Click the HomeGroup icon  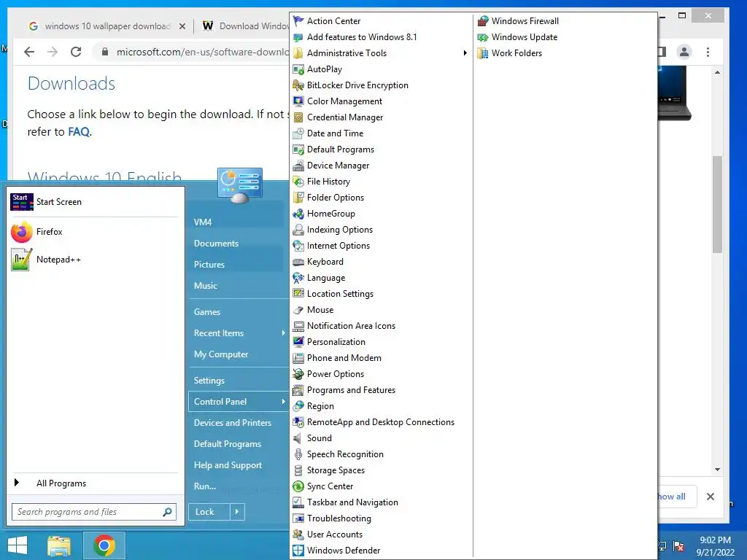298,214
